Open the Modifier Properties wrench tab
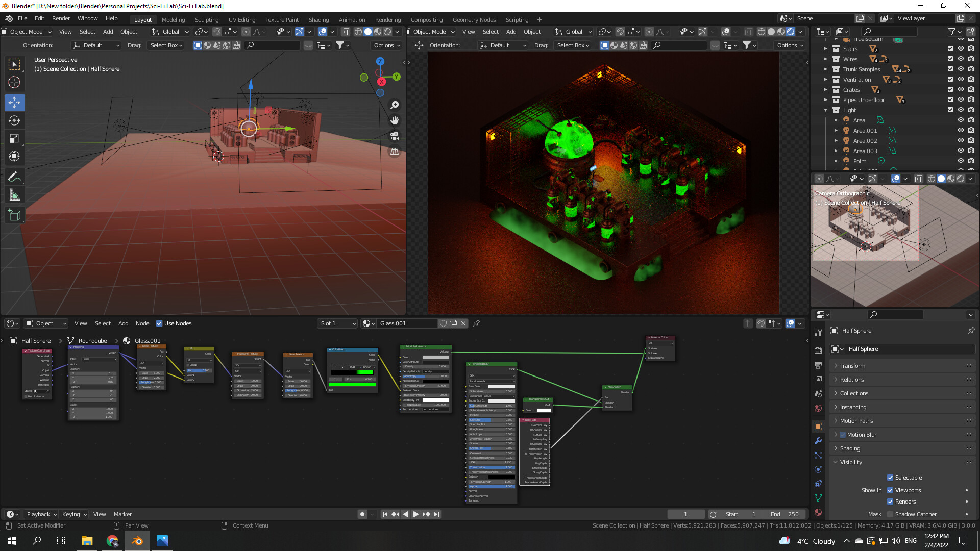This screenshot has width=980, height=551. [x=818, y=441]
